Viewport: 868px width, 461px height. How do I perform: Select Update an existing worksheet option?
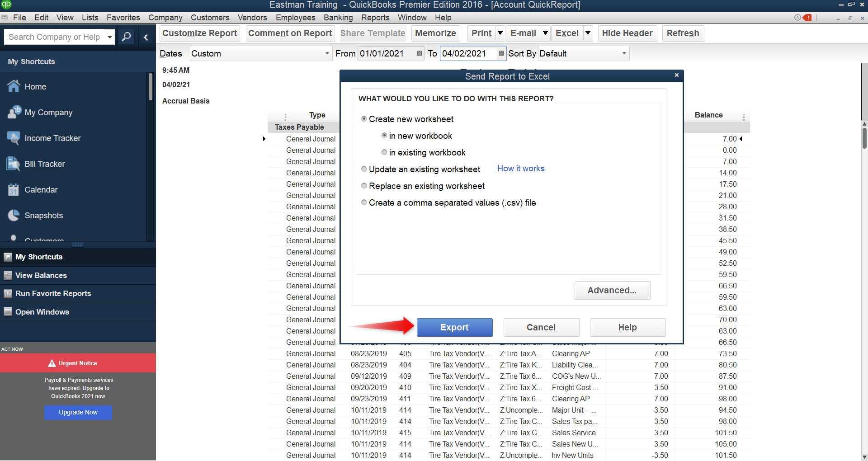point(364,169)
